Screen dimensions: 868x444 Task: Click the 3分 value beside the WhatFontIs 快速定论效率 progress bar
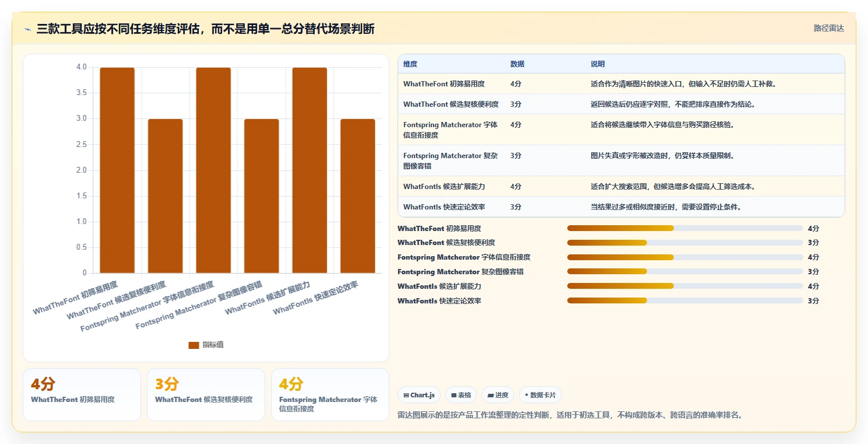[x=814, y=301]
